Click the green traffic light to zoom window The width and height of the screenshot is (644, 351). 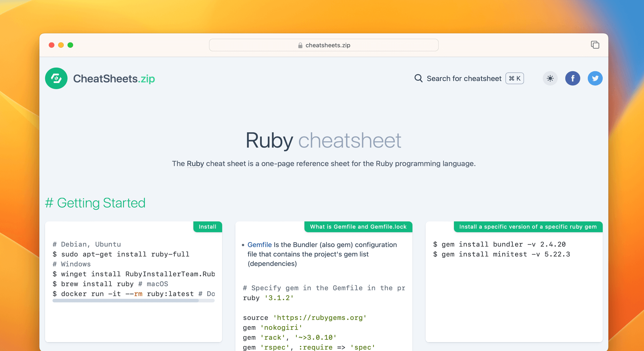coord(71,45)
